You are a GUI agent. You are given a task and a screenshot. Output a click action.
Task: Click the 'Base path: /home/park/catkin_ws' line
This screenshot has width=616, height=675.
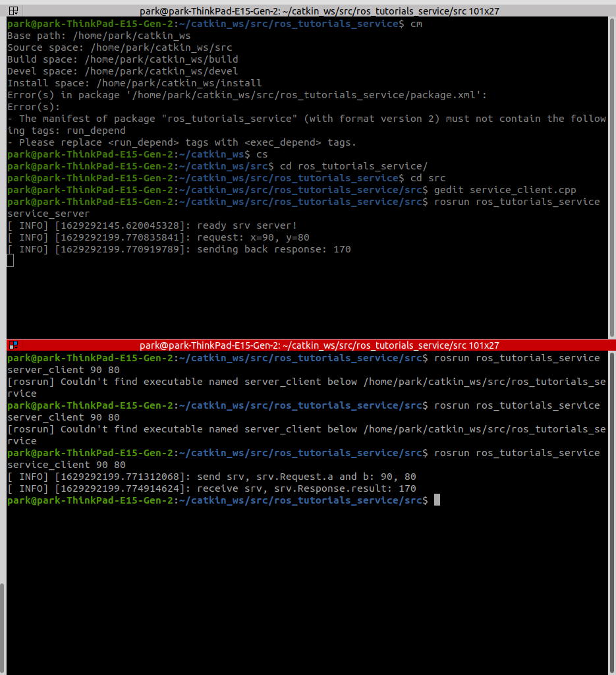pos(99,36)
